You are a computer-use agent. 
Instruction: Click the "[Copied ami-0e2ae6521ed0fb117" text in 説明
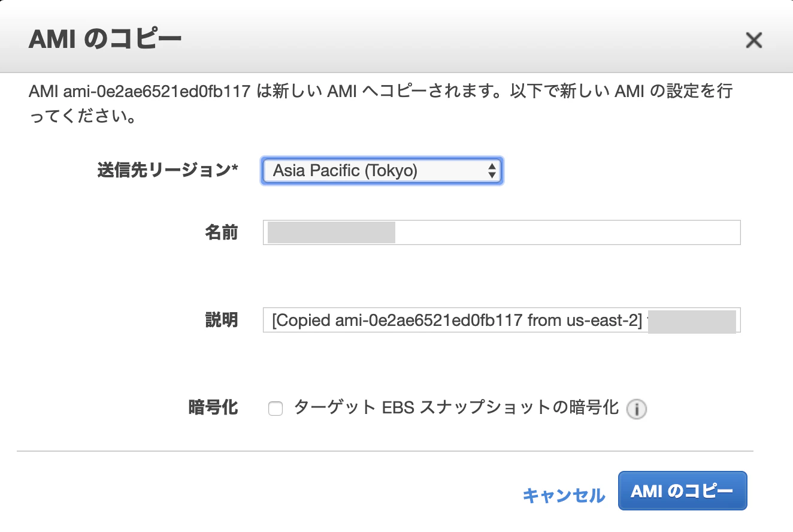tap(397, 321)
